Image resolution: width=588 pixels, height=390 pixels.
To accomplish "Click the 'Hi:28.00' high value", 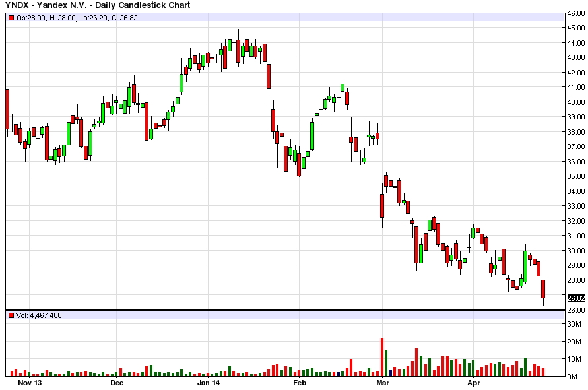I will 62,18.
